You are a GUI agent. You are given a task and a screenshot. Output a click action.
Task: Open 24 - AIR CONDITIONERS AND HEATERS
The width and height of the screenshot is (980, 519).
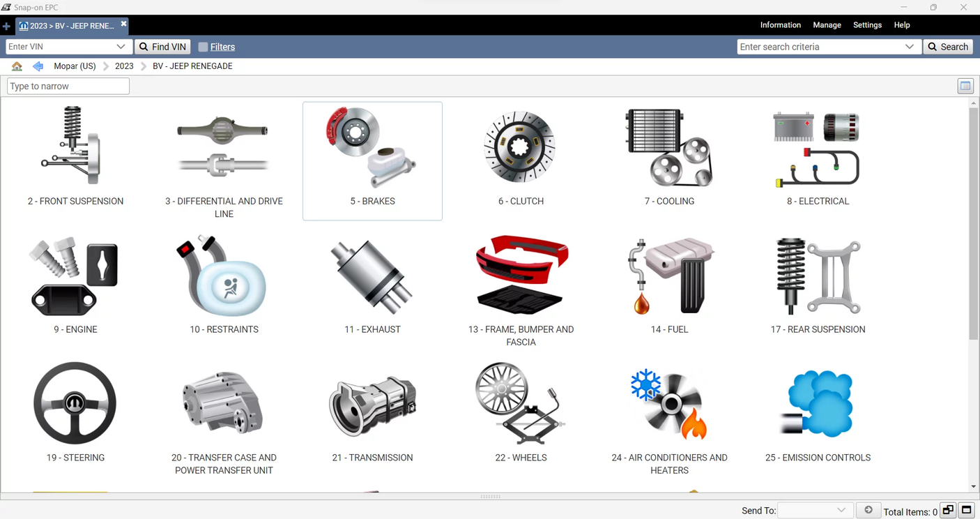(669, 403)
